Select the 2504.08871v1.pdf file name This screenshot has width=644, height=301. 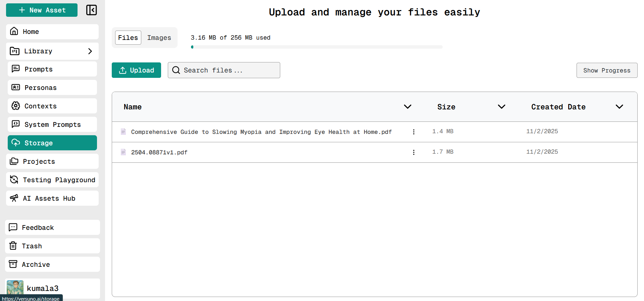pos(159,152)
